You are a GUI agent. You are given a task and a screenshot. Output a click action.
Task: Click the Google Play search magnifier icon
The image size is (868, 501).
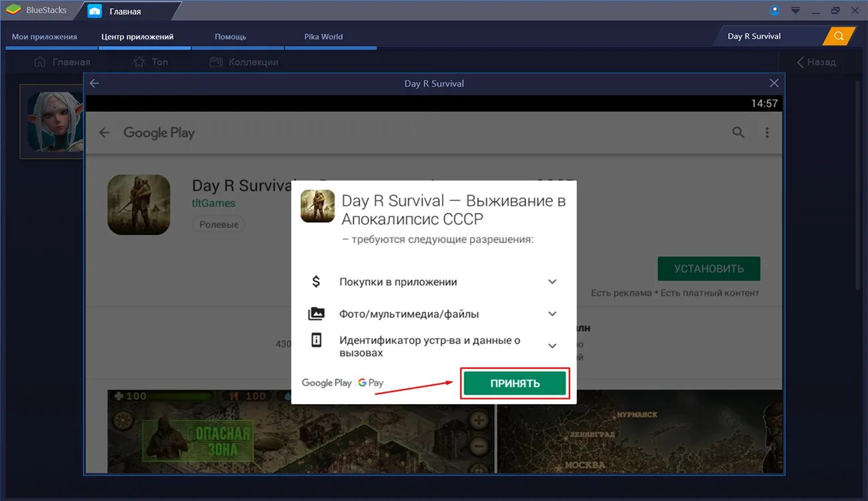tap(738, 132)
